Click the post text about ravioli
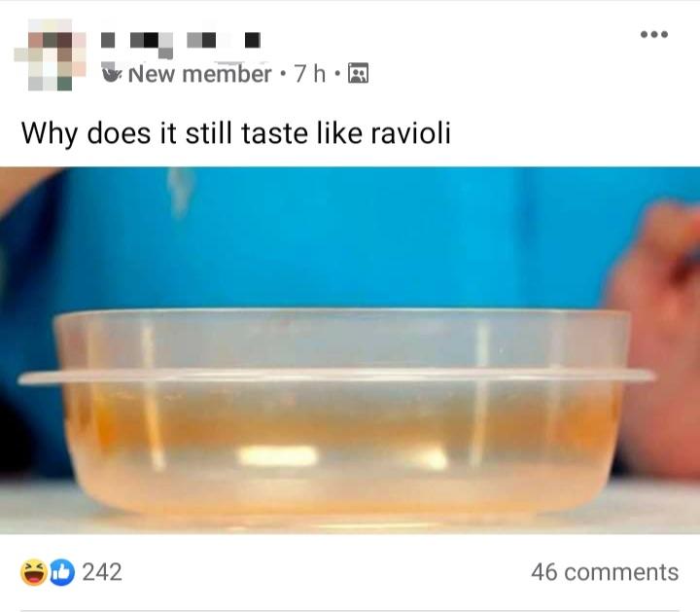 point(236,133)
